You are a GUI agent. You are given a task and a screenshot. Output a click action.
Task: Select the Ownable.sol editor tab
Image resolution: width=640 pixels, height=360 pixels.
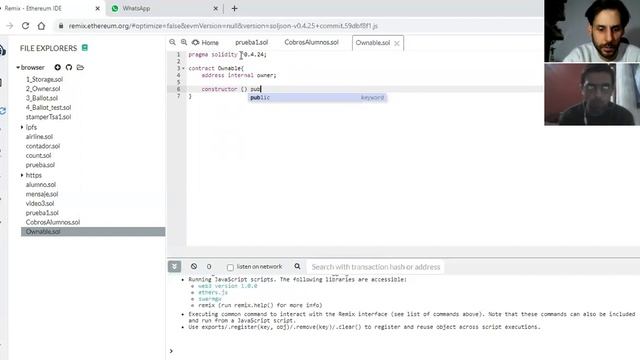[x=373, y=42]
